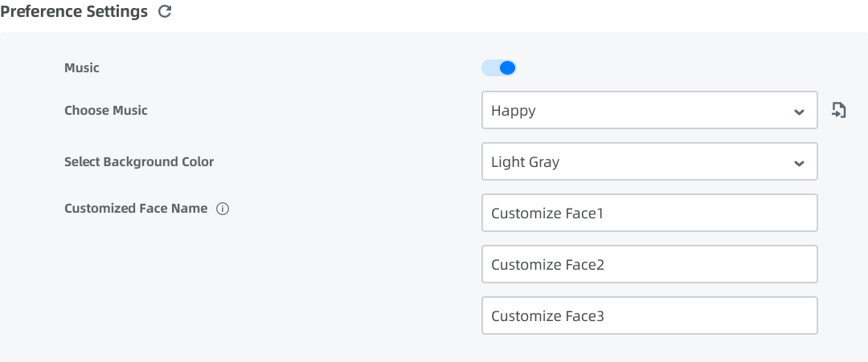Viewport: 868px width, 362px height.
Task: Turn off the Music toggle switch
Action: [x=499, y=68]
